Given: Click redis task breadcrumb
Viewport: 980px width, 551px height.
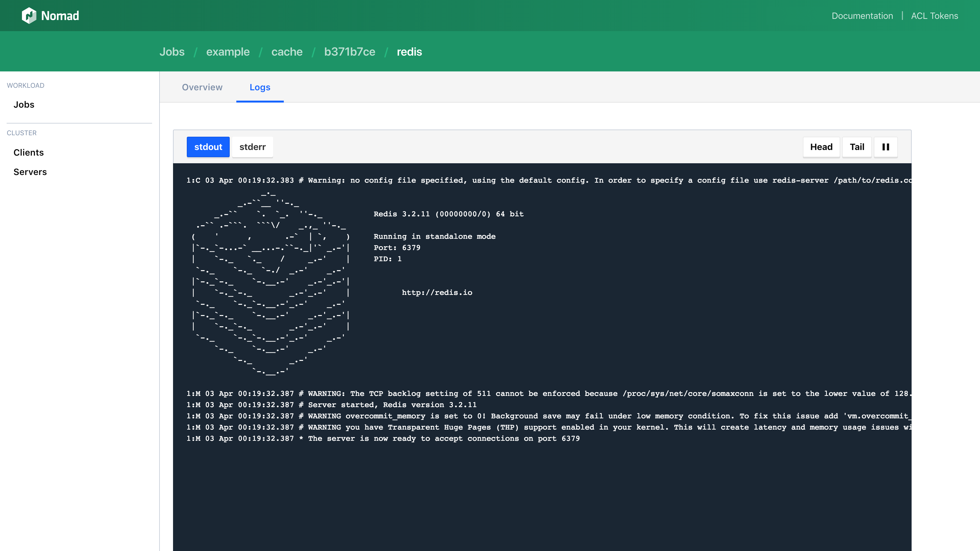Looking at the screenshot, I should pyautogui.click(x=409, y=52).
